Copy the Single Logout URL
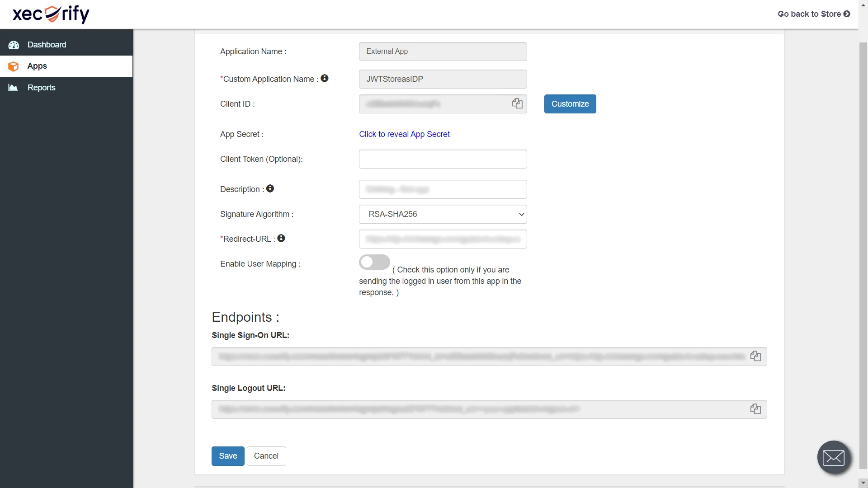 tap(755, 409)
